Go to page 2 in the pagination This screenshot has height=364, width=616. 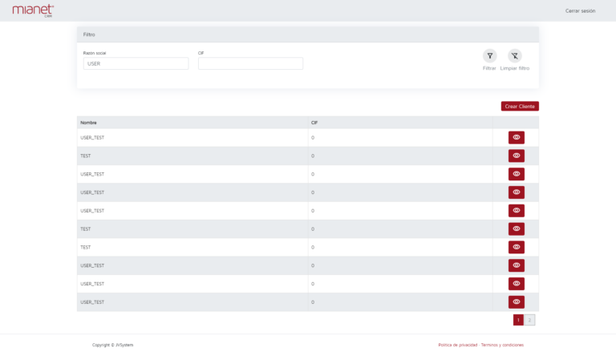point(529,320)
